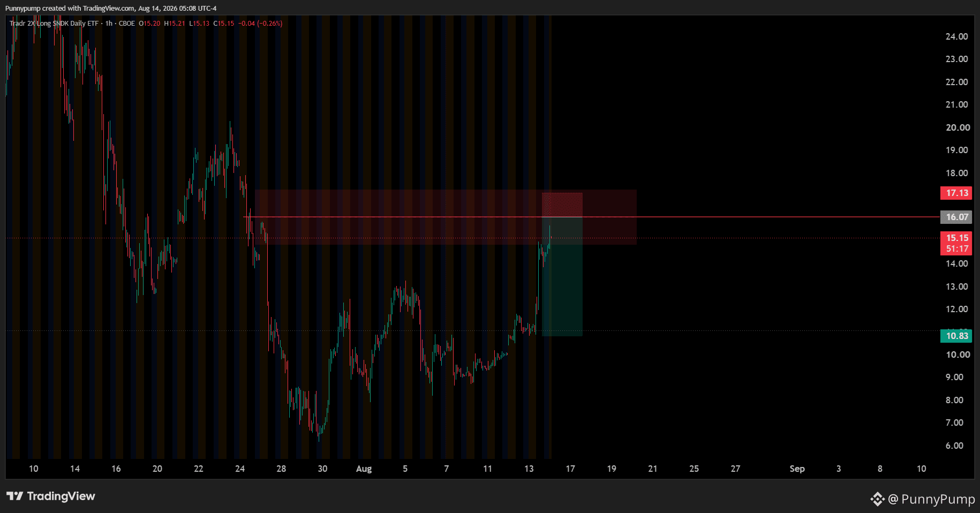Click the 18.00 price axis label
980x513 pixels.
pos(956,173)
